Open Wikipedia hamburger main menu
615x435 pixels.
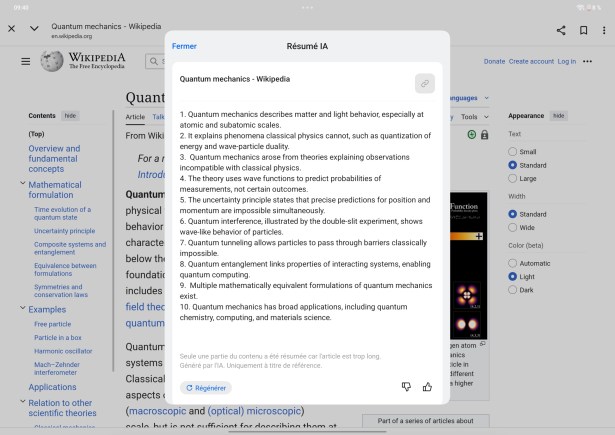tap(25, 62)
